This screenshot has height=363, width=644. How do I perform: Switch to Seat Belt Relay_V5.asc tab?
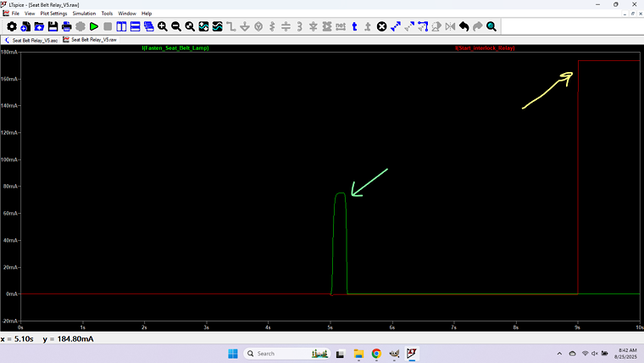click(32, 40)
